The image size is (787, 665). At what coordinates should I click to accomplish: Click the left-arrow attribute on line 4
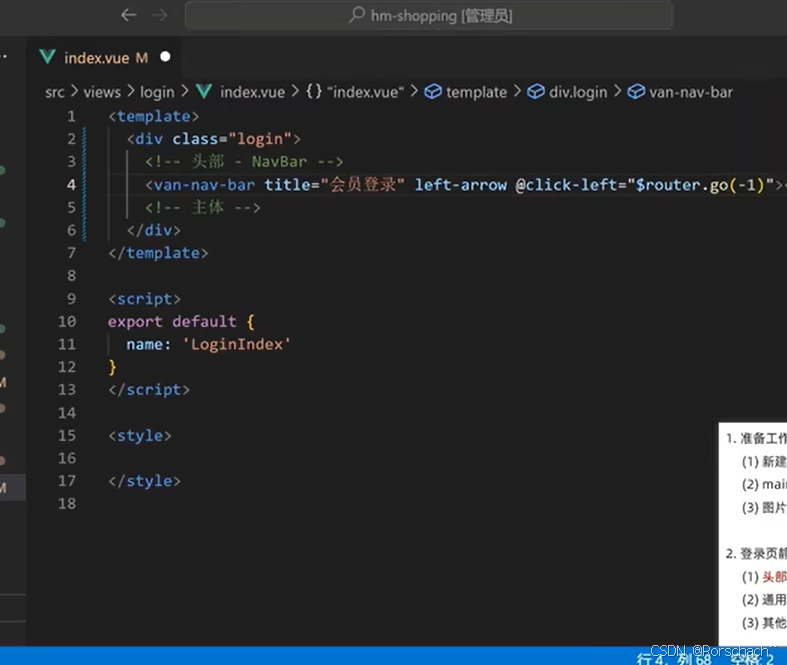(461, 185)
